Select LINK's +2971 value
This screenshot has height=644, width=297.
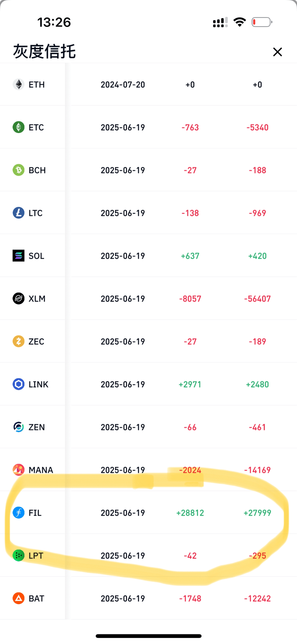point(190,384)
